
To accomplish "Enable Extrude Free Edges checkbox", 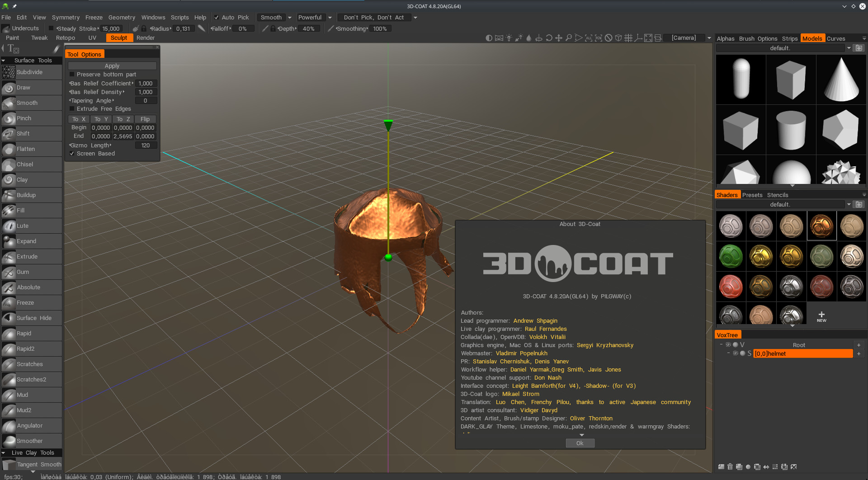I will point(72,109).
